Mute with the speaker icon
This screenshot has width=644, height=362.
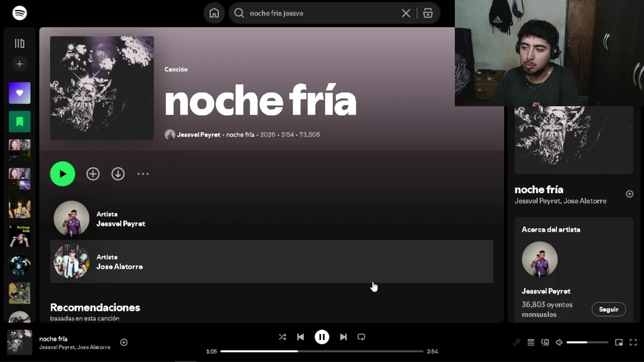(x=559, y=342)
